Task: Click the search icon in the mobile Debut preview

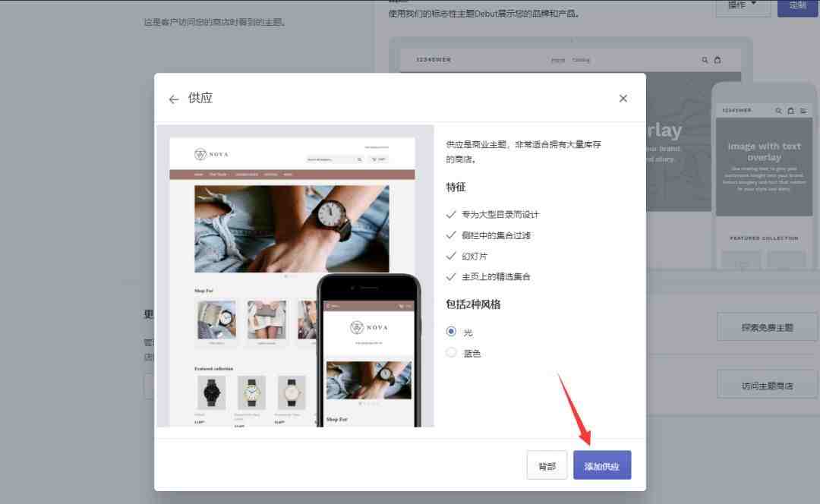Action: (x=778, y=111)
